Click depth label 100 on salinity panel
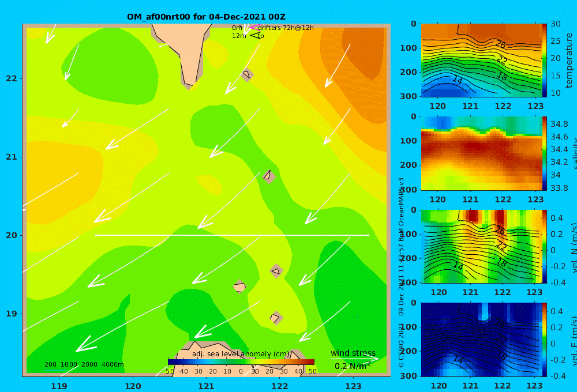This screenshot has height=392, width=577. pos(409,141)
